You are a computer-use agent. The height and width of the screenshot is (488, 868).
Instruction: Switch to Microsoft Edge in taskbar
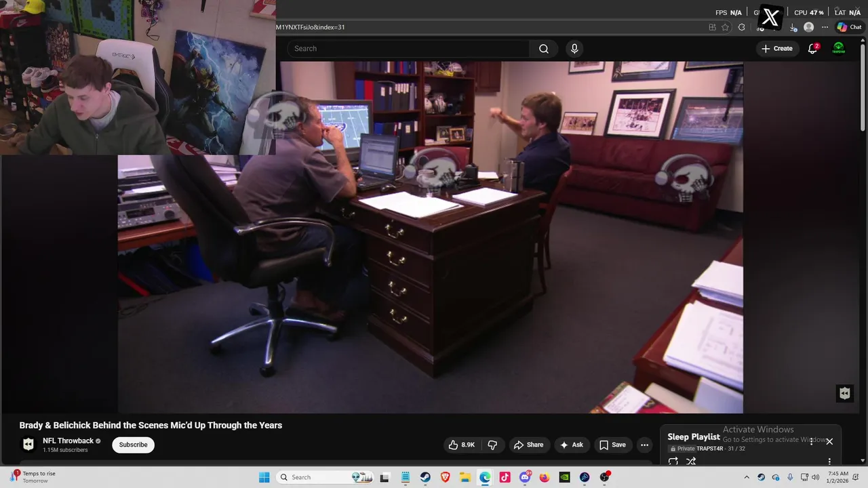click(x=485, y=477)
